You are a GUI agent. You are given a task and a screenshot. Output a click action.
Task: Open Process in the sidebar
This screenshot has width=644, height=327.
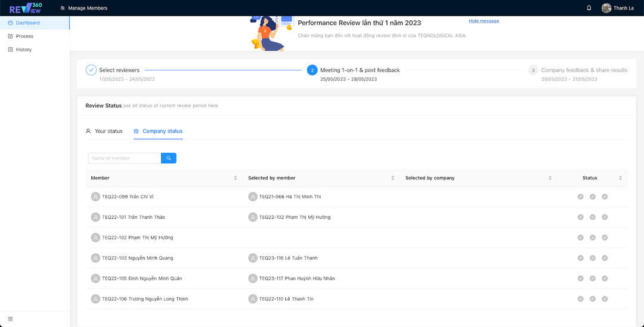24,36
